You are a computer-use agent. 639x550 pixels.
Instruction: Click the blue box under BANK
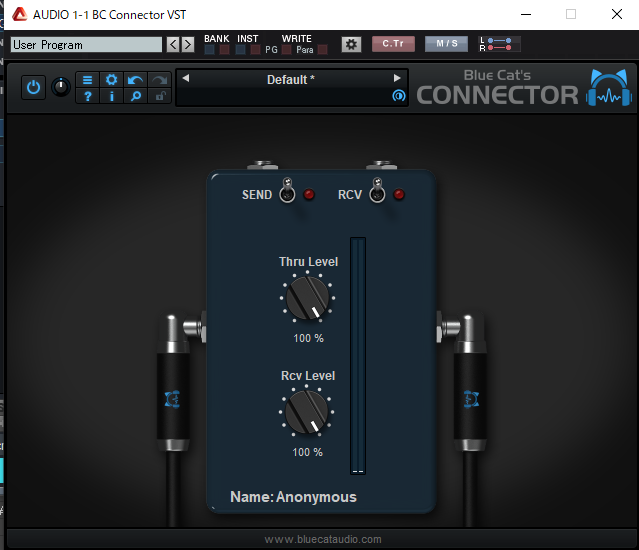pyautogui.click(x=209, y=50)
